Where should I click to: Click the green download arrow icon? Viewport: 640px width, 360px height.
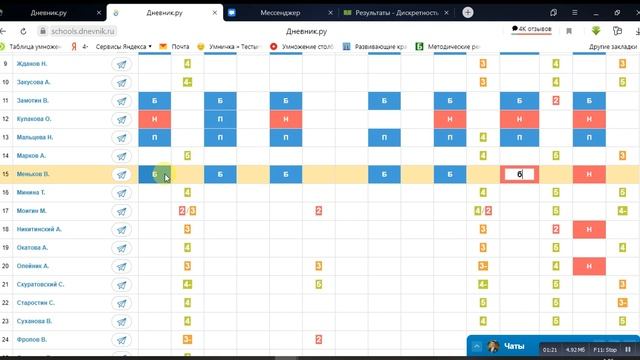point(596,31)
